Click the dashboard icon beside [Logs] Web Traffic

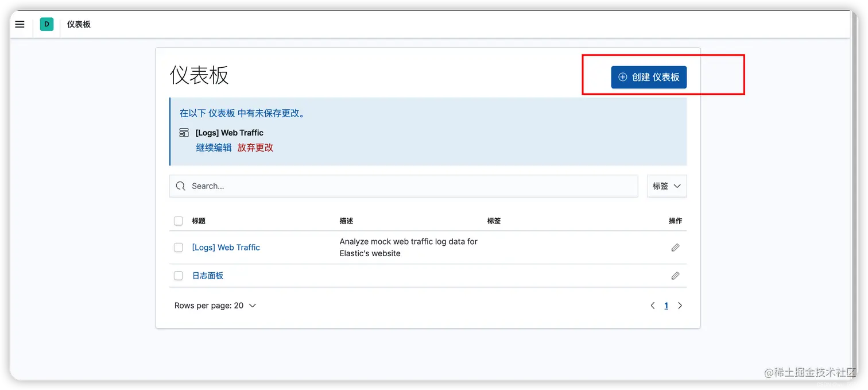[184, 133]
